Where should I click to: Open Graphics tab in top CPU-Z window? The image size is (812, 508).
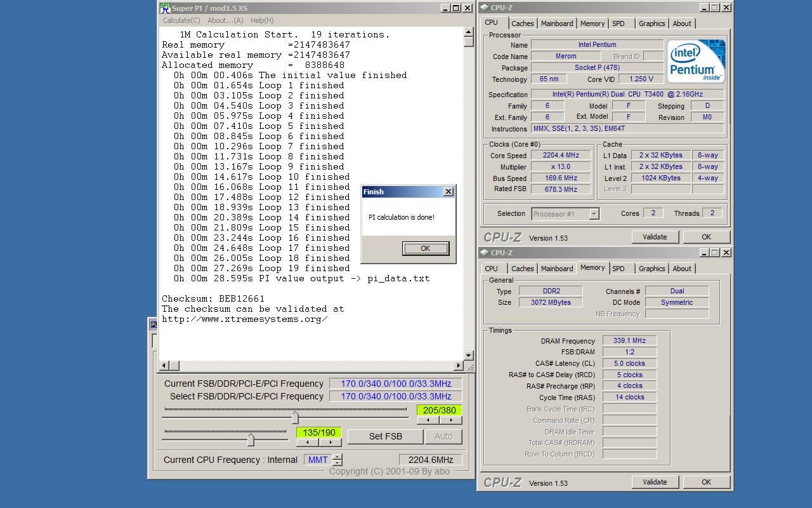652,23
